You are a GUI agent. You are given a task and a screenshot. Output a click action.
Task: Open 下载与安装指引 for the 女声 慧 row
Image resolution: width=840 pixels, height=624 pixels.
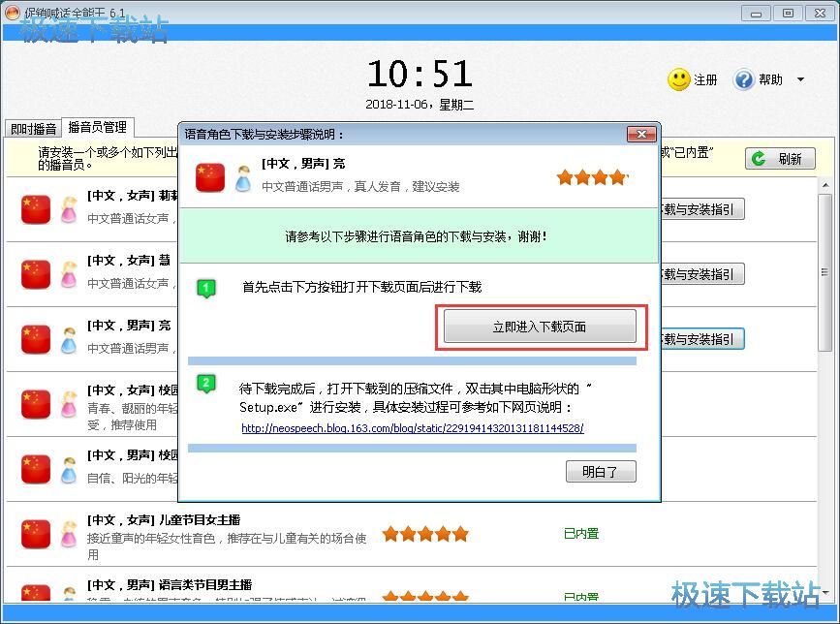tap(702, 274)
